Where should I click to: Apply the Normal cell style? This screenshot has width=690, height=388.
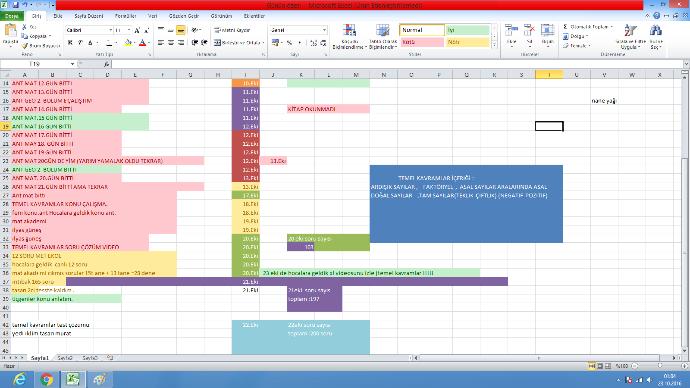tap(422, 30)
